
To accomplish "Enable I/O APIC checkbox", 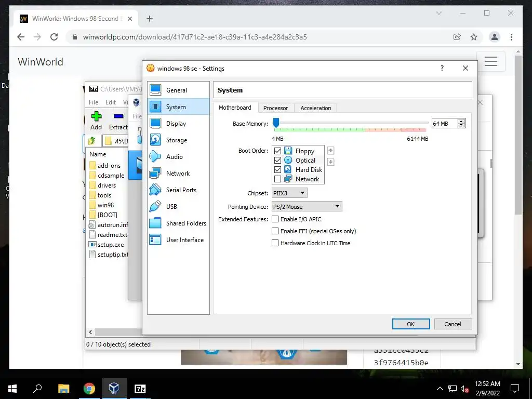I will [275, 219].
